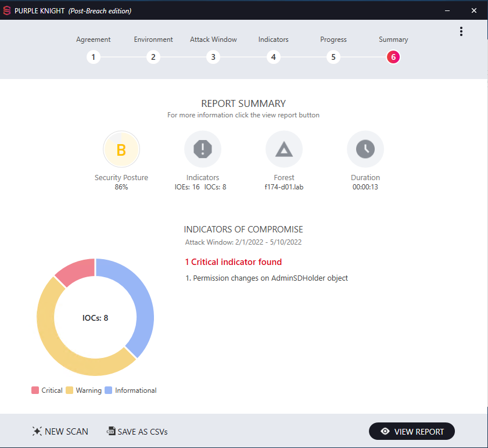This screenshot has height=448, width=488.
Task: Click the Security Posture 86% value
Action: coord(121,187)
